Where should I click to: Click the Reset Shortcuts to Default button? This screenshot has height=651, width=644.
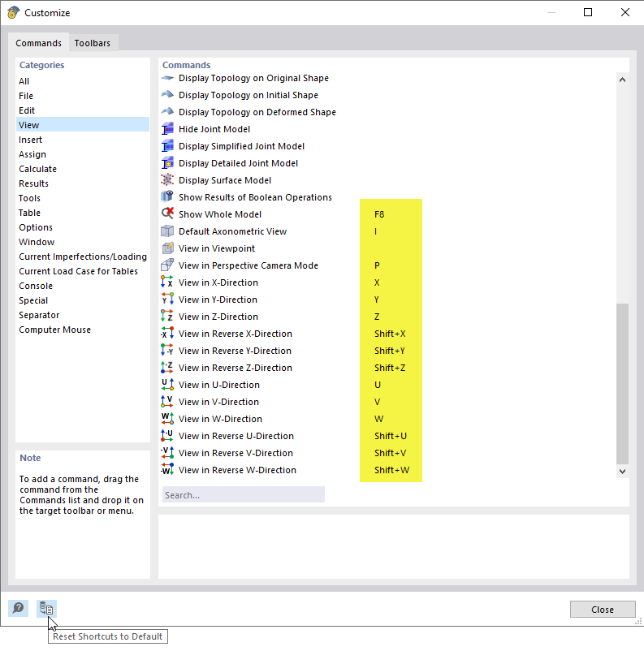click(46, 608)
